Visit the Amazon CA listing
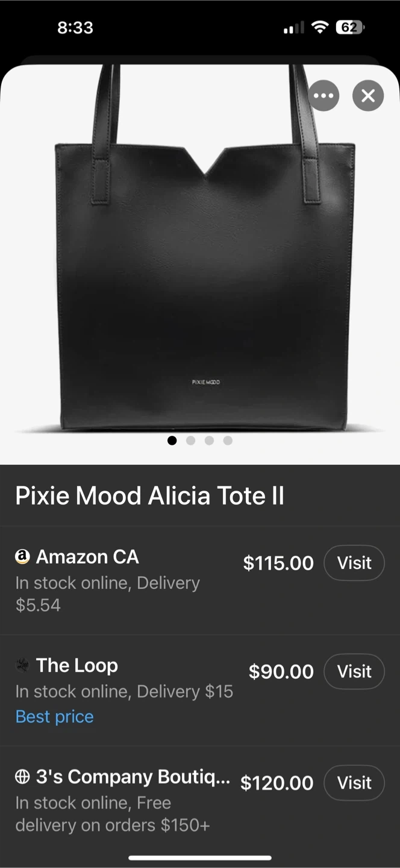The width and height of the screenshot is (400, 868). [354, 563]
